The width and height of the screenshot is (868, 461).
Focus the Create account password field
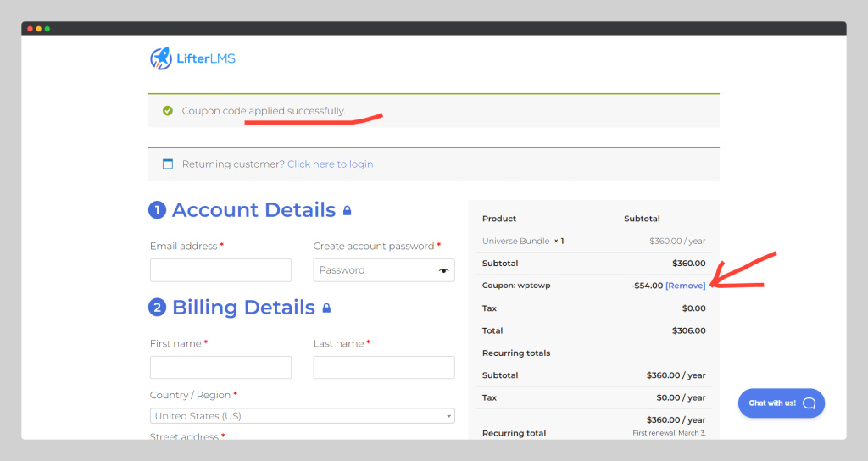(384, 270)
